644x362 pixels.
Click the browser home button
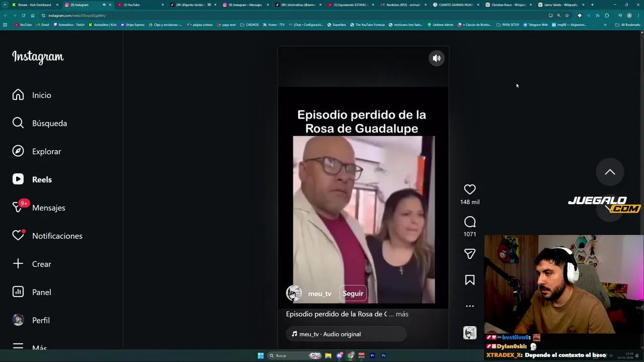(33, 16)
